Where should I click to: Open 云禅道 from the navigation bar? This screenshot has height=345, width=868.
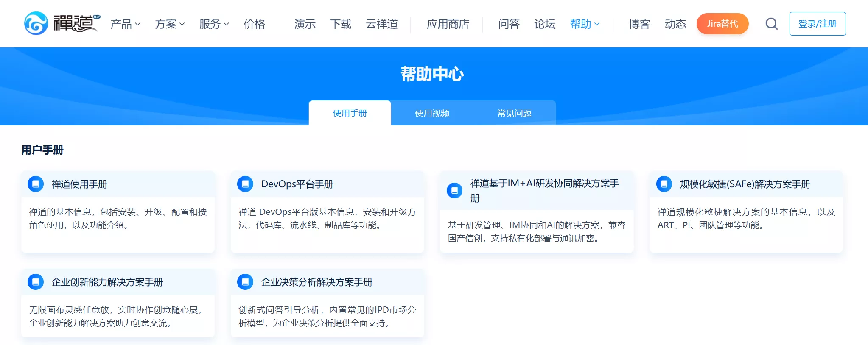pos(382,24)
